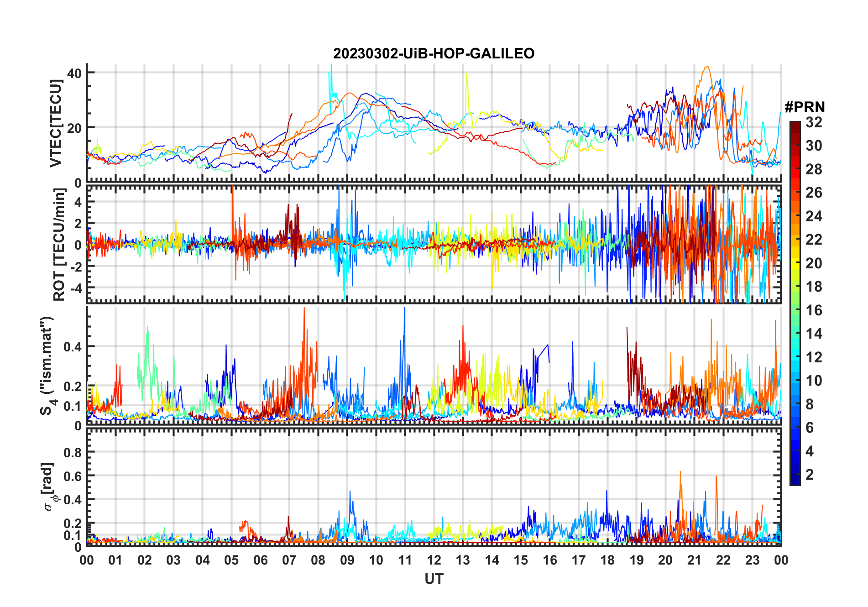Click colorbar tick label 16

click(814, 310)
